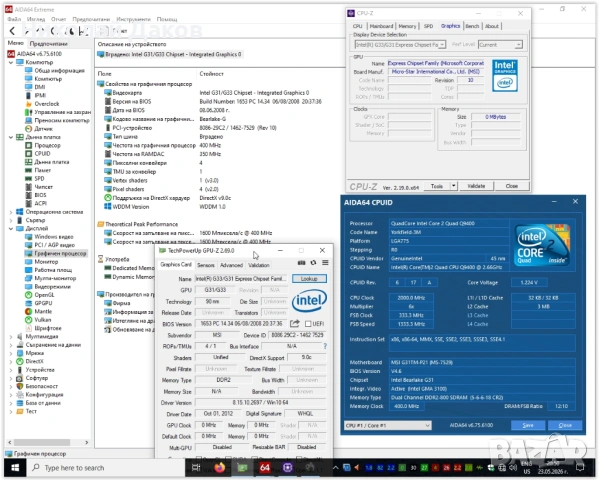Click the Close button in CPU-Z

pos(512,186)
